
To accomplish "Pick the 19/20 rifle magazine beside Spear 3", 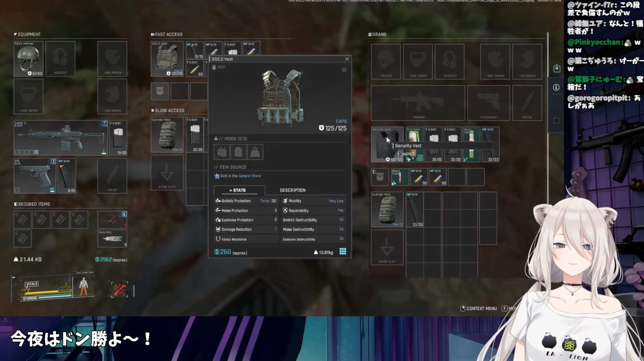I will coord(118,138).
